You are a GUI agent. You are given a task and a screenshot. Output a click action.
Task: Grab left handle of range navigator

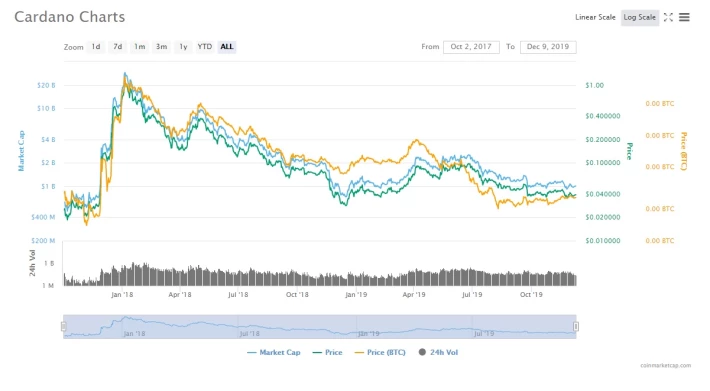point(63,326)
